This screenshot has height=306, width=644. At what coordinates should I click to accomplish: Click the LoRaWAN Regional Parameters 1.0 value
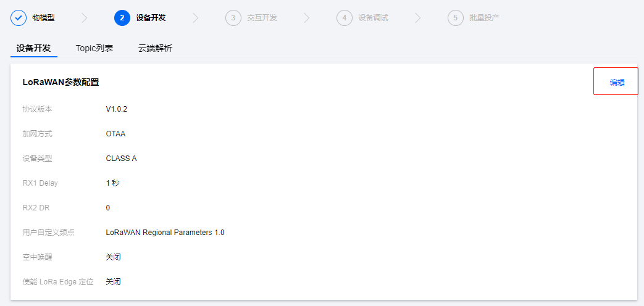[x=165, y=233]
